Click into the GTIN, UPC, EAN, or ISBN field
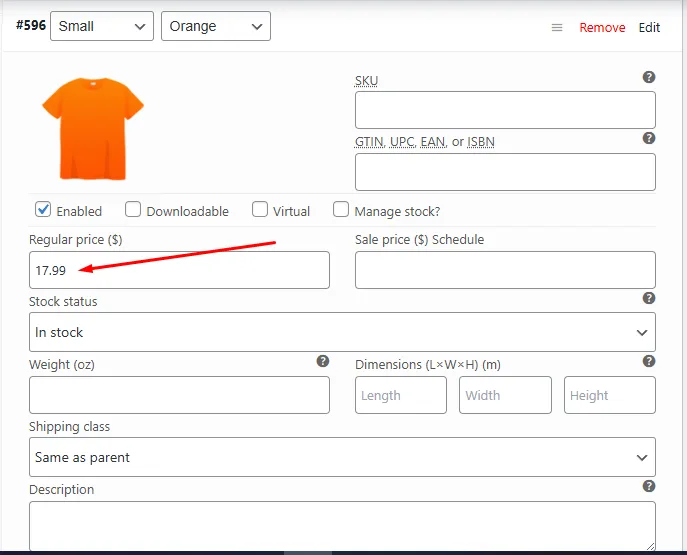 (x=505, y=172)
